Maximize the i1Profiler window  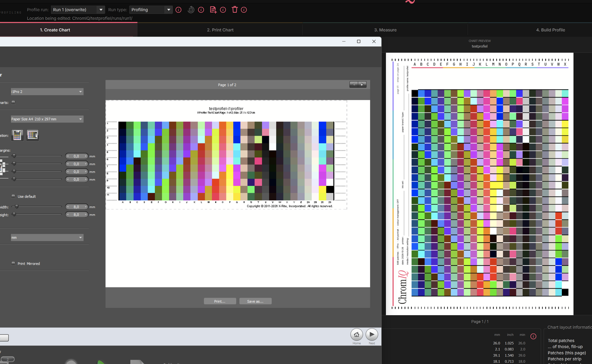tap(359, 41)
